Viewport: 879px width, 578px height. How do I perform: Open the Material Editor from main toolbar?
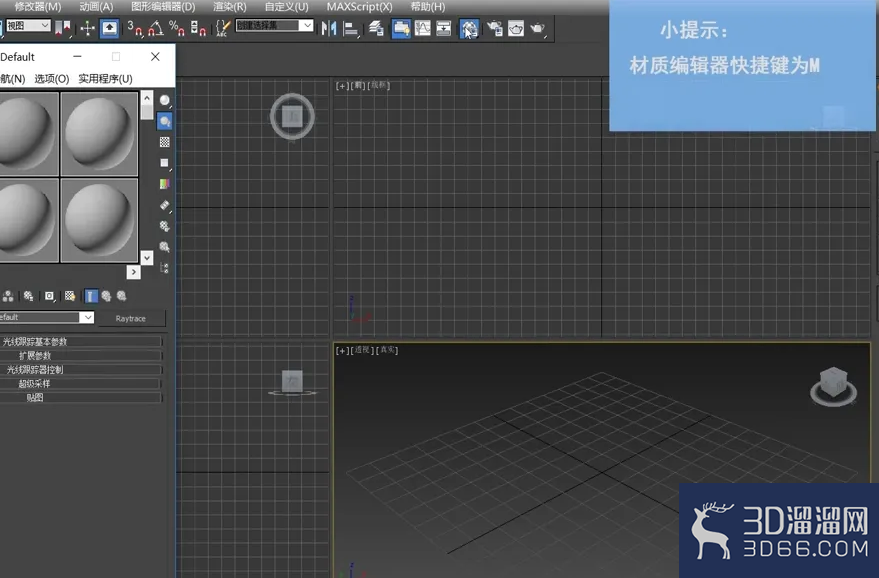pos(469,28)
